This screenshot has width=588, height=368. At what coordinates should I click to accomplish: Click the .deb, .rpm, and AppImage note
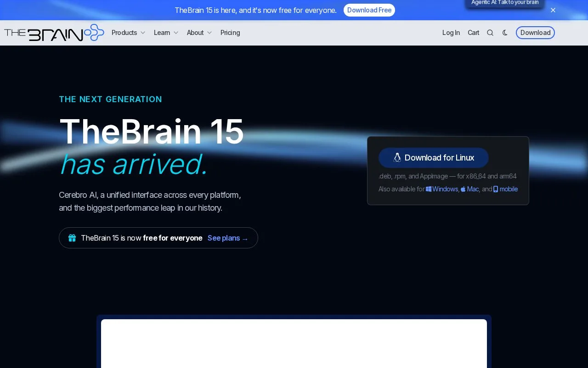[447, 176]
